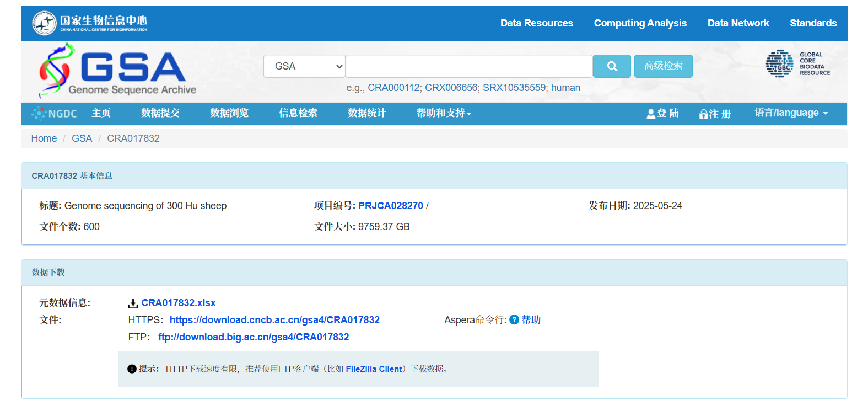Click the 元数据信息 label
868x405 pixels.
click(65, 303)
